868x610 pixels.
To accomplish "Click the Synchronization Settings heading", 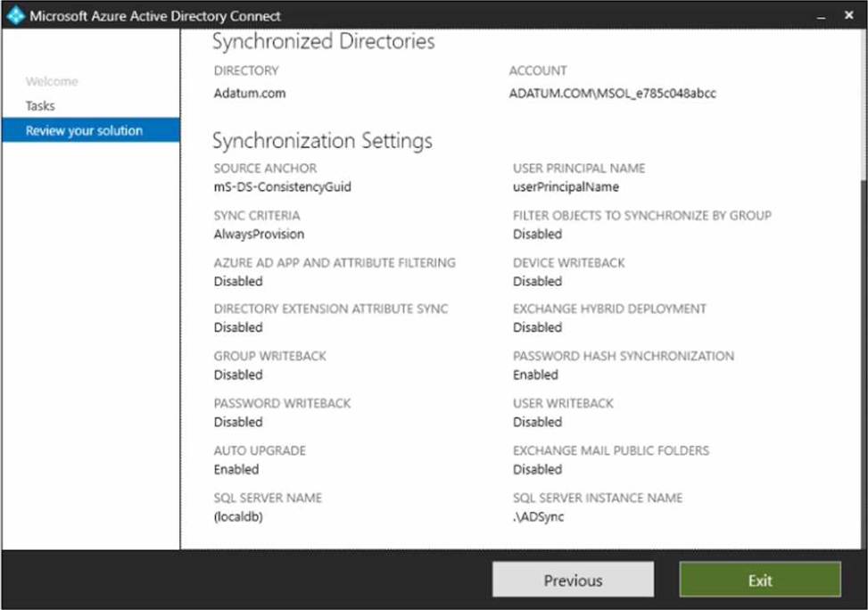I will coord(322,141).
